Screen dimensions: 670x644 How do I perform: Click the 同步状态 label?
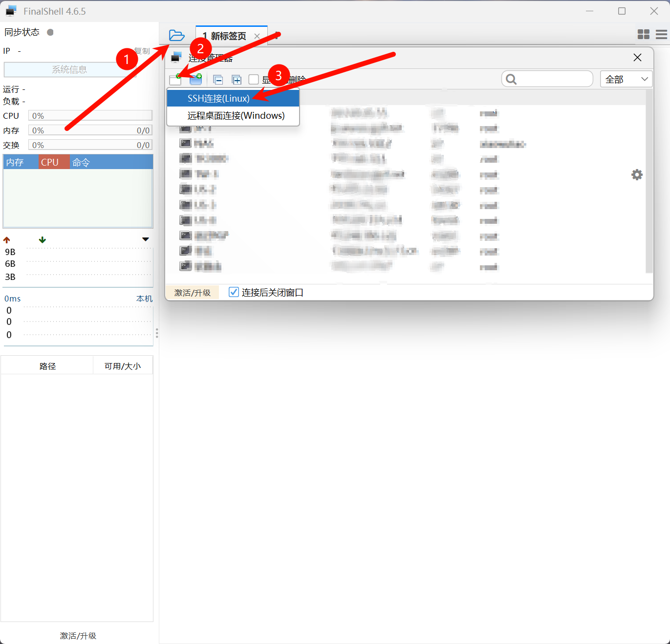(22, 32)
